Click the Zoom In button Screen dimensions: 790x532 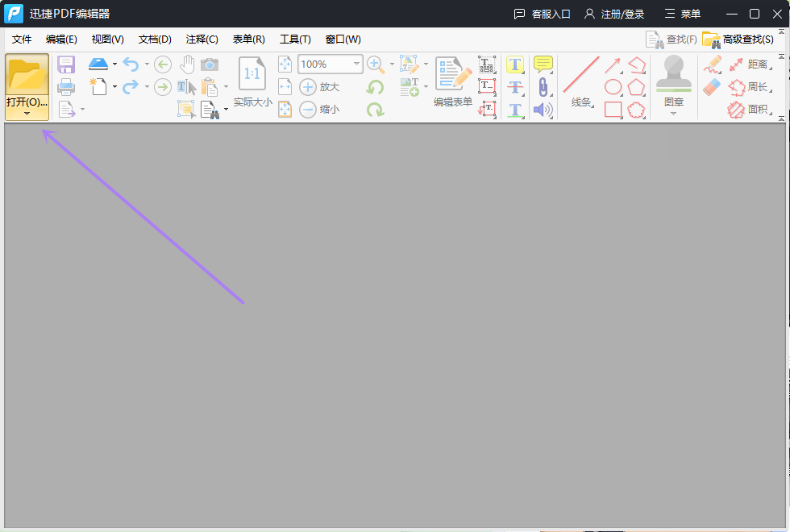[319, 87]
